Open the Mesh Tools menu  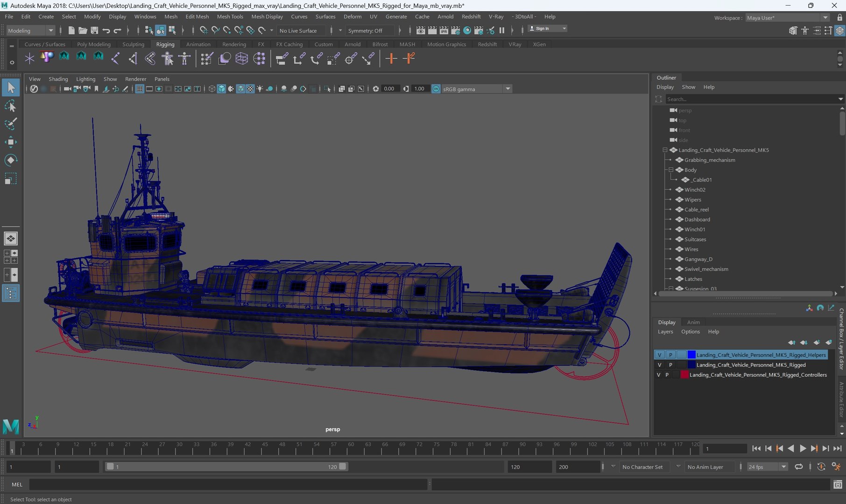coord(230,16)
